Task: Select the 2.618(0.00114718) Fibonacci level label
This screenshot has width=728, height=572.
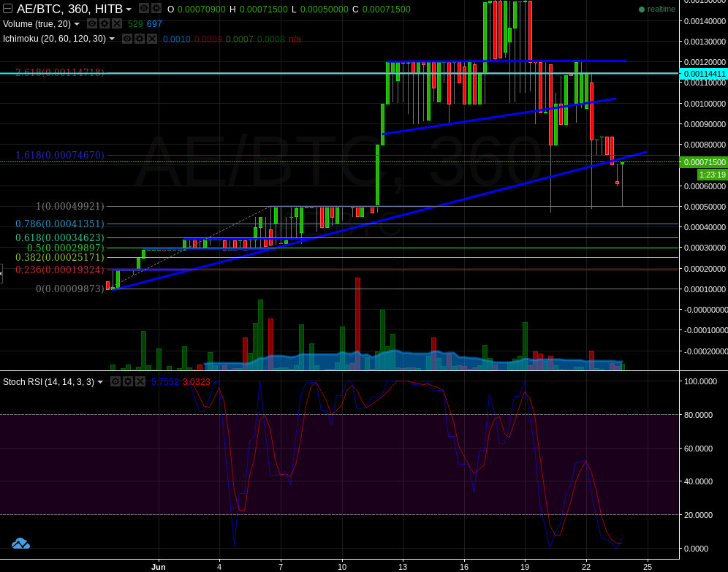Action: tap(60, 72)
